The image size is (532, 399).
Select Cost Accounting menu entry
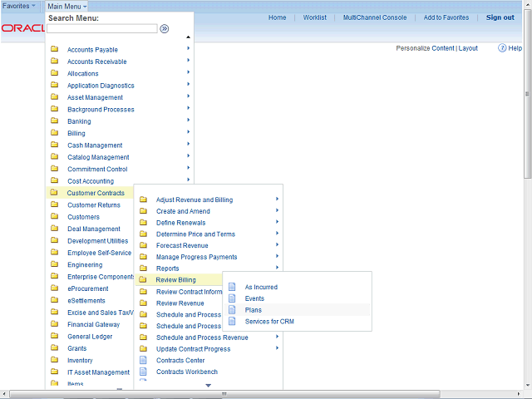91,181
